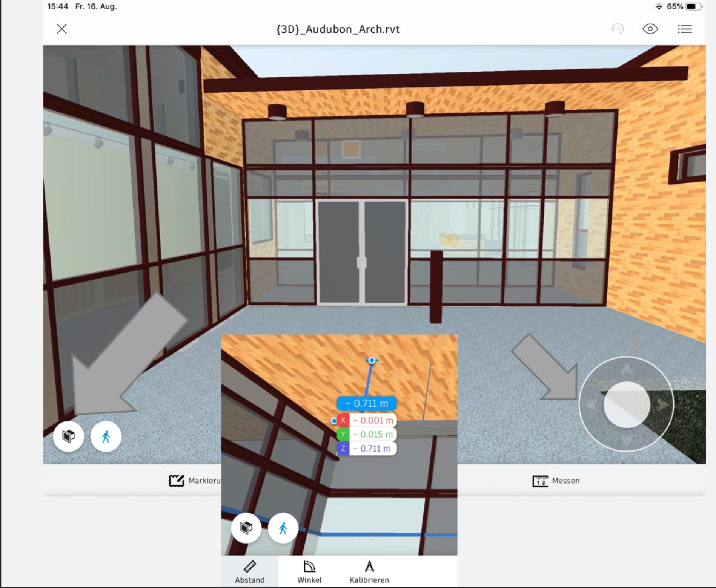Open the list menu icon in header
The image size is (716, 588).
(x=684, y=29)
